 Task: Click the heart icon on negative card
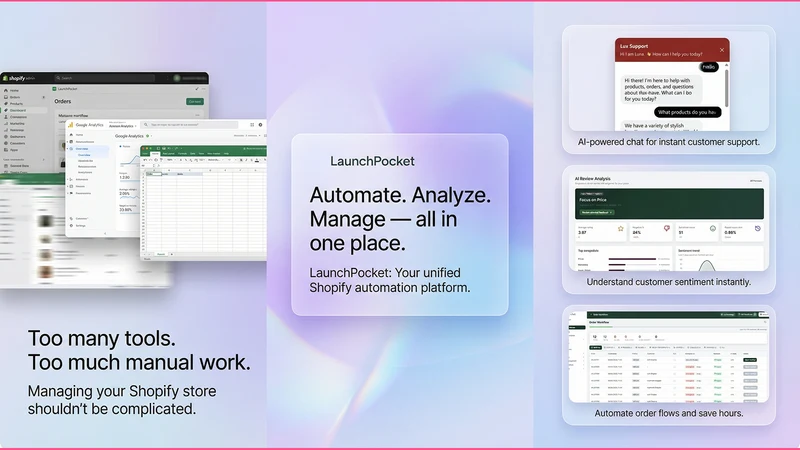(667, 228)
